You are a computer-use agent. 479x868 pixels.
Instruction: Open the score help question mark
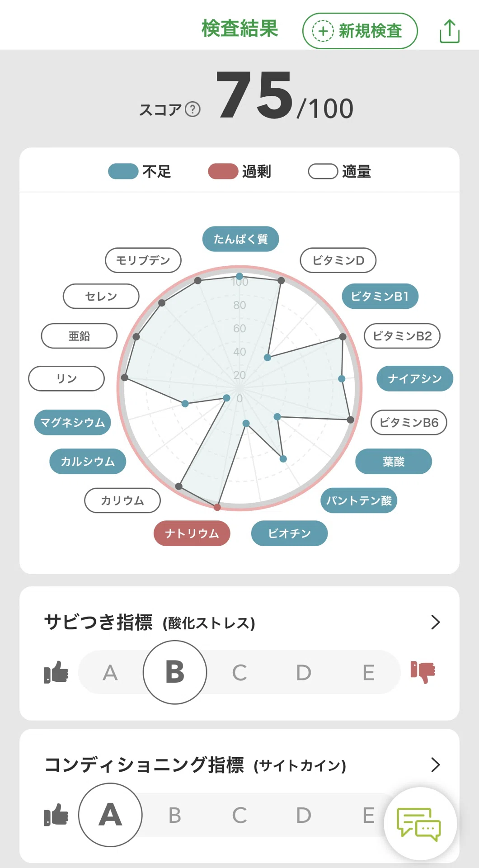[x=193, y=109]
